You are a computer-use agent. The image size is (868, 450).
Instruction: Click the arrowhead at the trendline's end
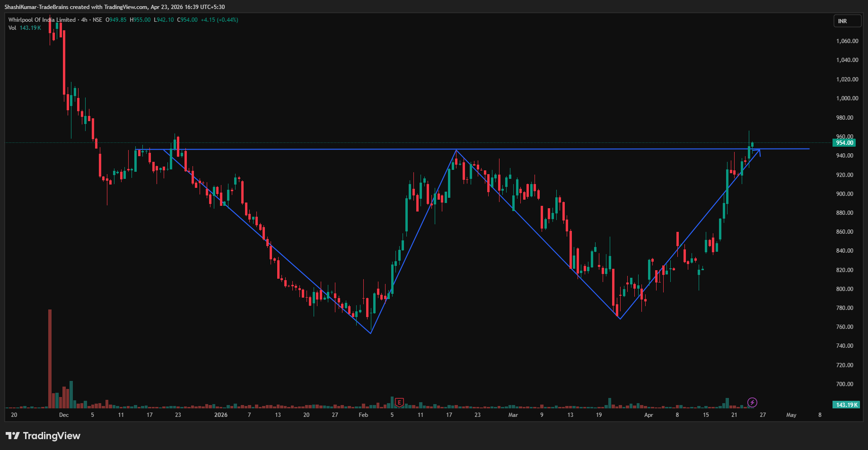pos(759,151)
